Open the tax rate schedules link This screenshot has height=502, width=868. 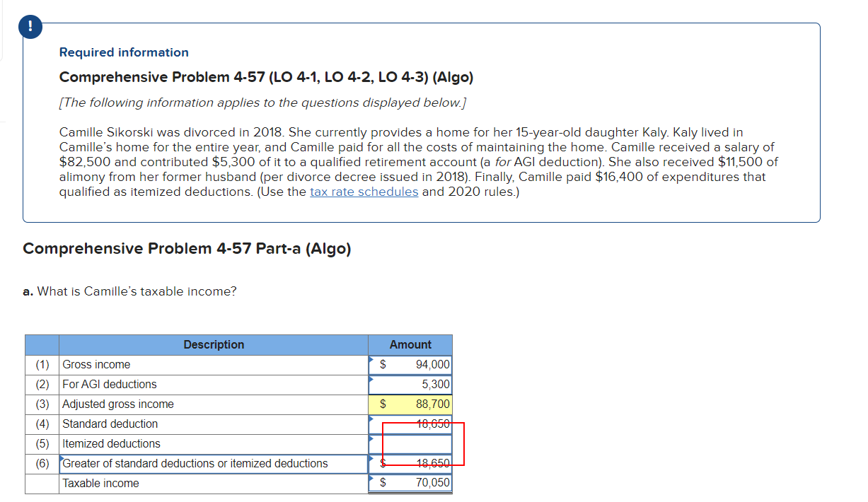(x=364, y=191)
